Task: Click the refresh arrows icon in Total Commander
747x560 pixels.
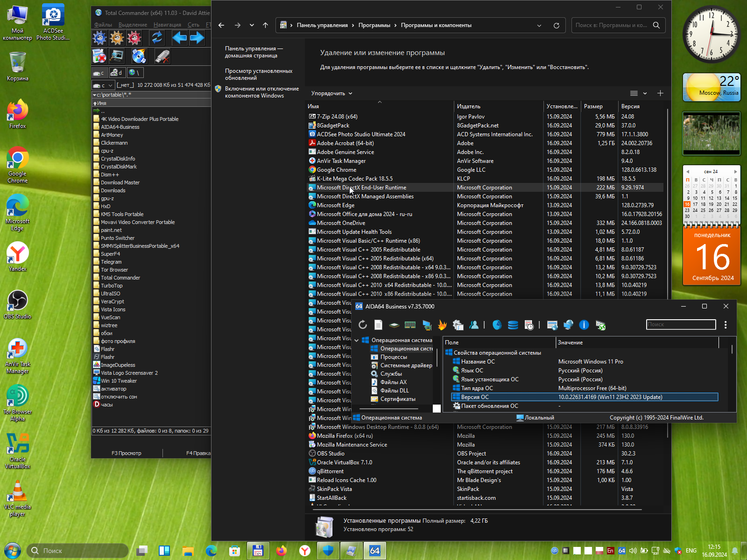Action: click(157, 38)
